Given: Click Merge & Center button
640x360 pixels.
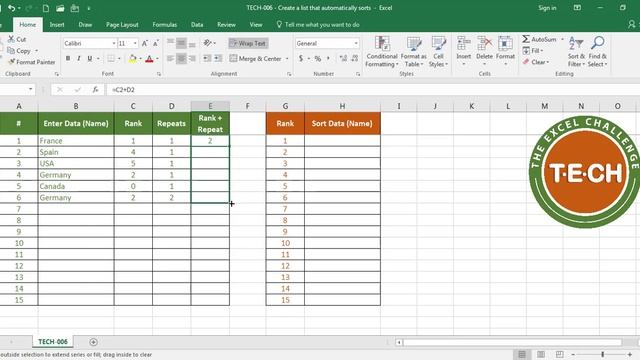Looking at the screenshot, I should coord(256,59).
